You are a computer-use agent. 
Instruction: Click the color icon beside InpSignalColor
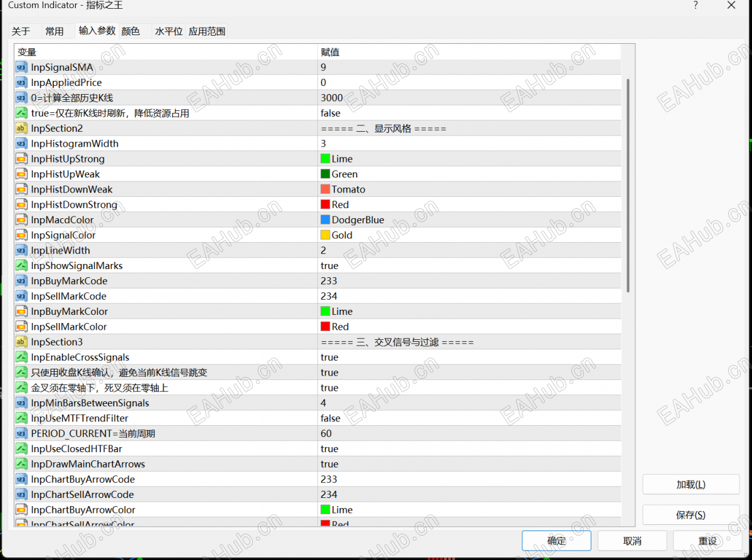21,235
